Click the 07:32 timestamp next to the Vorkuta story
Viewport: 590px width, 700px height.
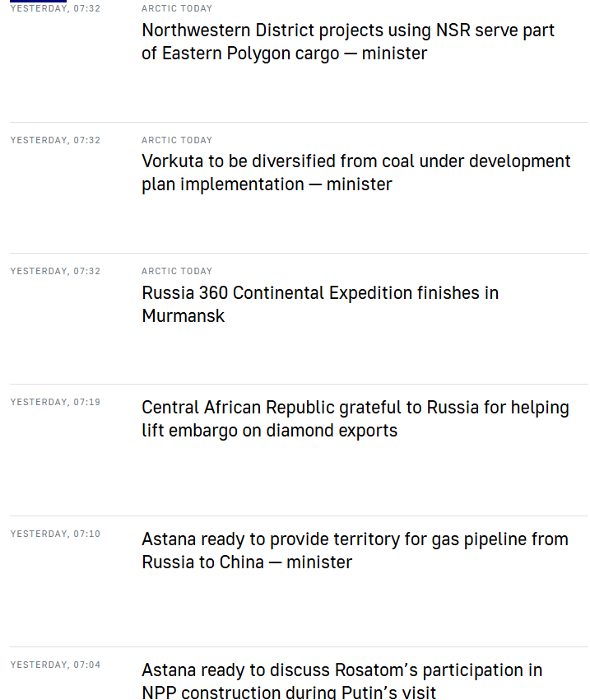[x=55, y=140]
